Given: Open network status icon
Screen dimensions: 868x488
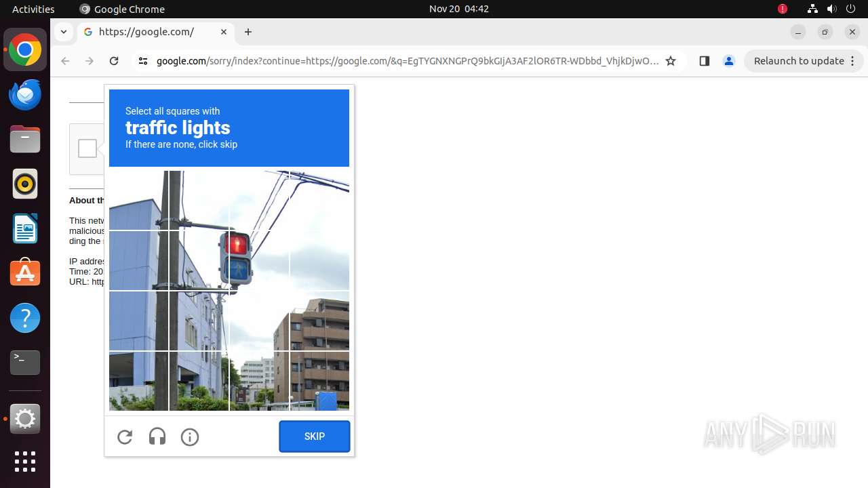Looking at the screenshot, I should pyautogui.click(x=812, y=9).
